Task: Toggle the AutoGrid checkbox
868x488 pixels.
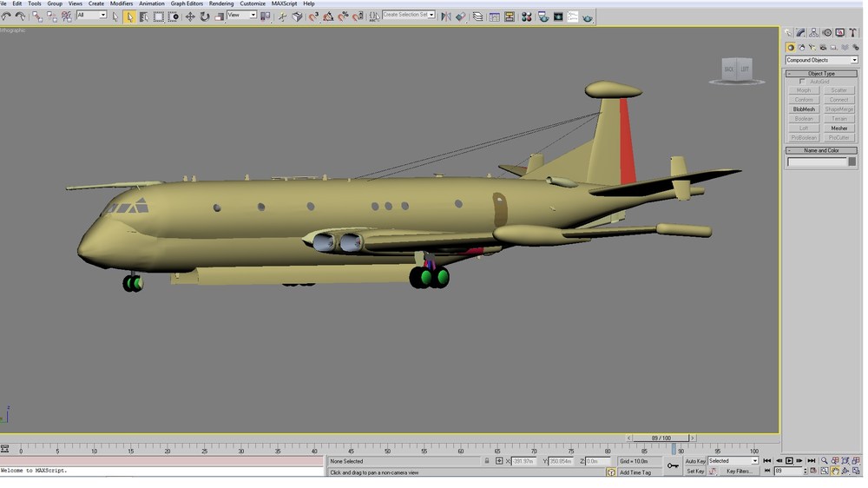Action: coord(802,82)
